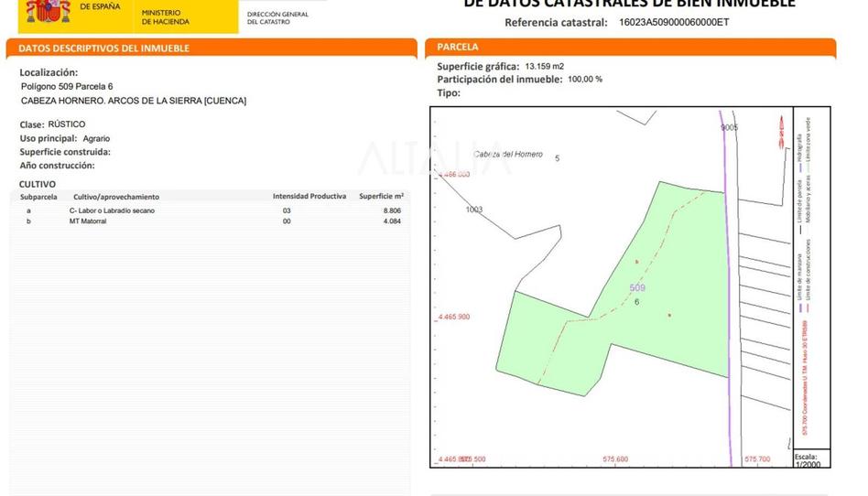Click the purple 509 polygon label
The image size is (868, 496).
click(x=637, y=288)
